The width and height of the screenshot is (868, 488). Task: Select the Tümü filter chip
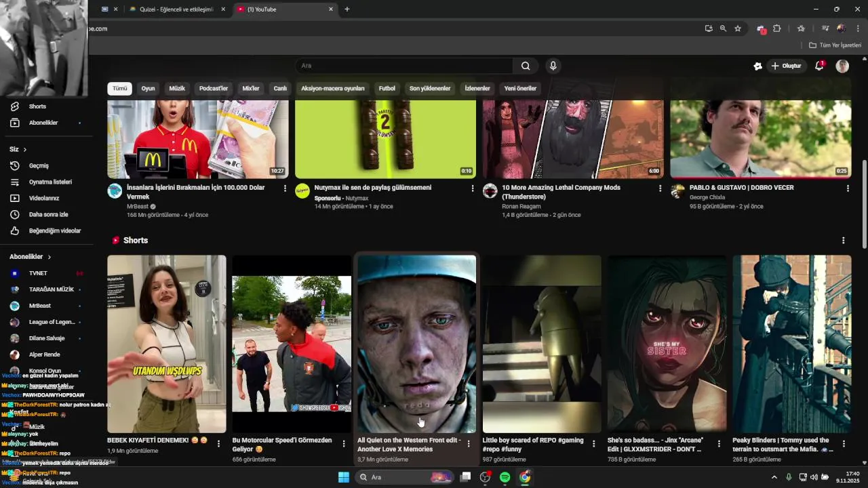click(120, 88)
